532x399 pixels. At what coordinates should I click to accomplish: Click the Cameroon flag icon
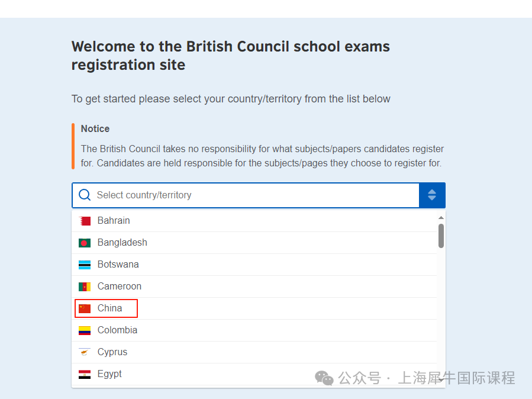[x=85, y=287]
